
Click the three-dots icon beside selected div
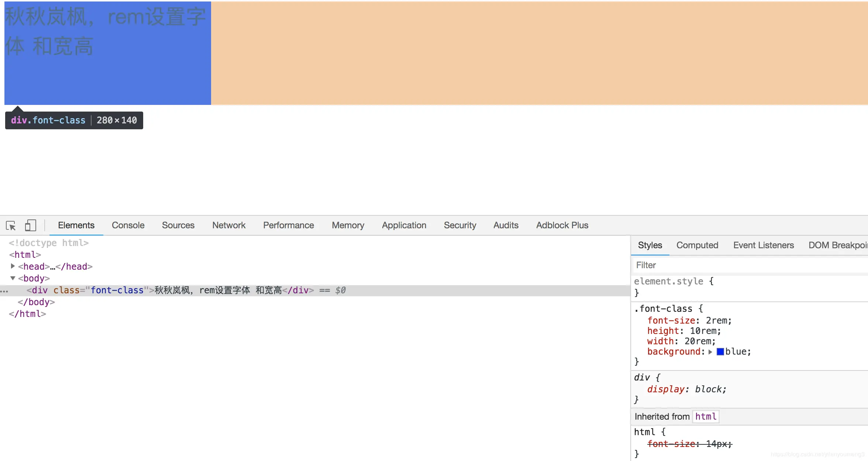click(4, 291)
